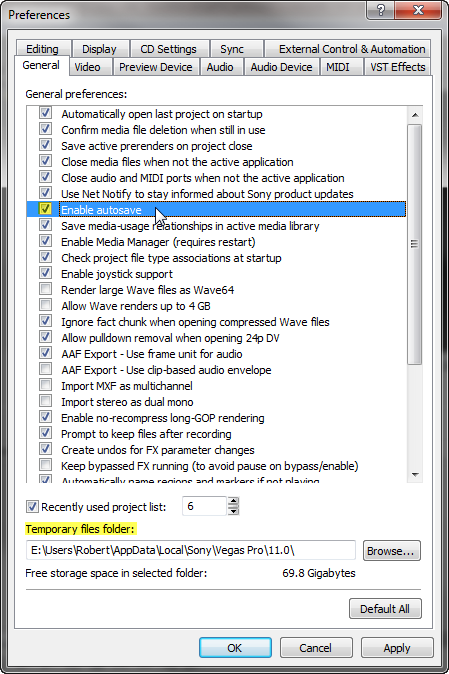Click the help question mark button
This screenshot has height=674, width=449.
(381, 9)
